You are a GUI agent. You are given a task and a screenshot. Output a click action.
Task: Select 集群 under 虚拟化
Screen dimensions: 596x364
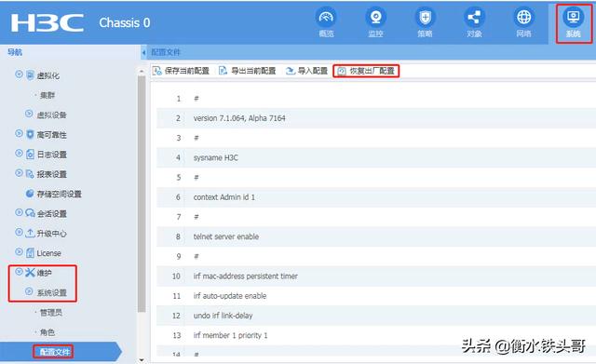click(x=47, y=95)
